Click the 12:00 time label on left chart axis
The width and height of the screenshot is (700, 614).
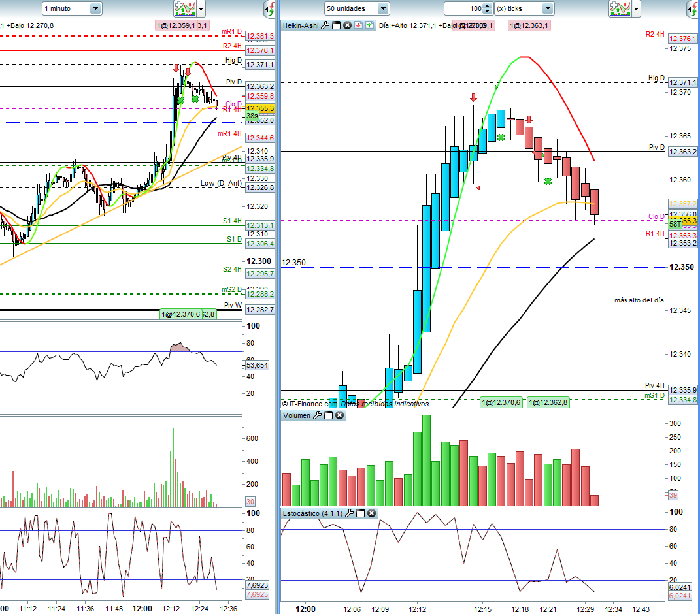(x=142, y=609)
